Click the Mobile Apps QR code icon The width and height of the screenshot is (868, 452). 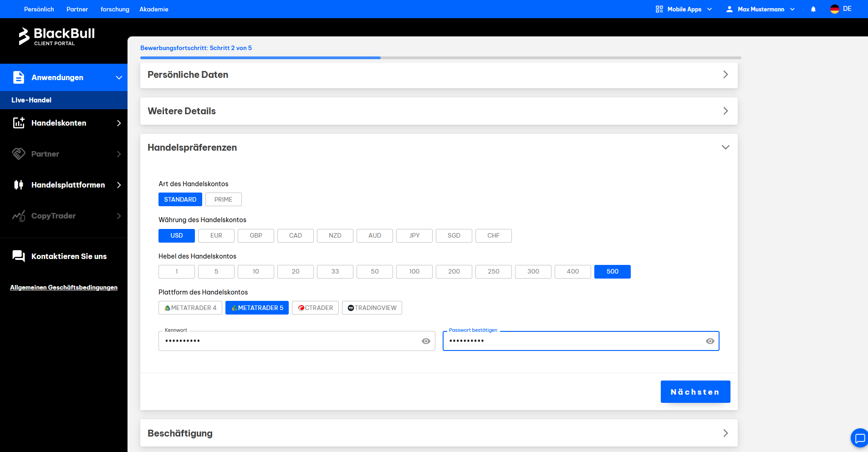pos(659,9)
